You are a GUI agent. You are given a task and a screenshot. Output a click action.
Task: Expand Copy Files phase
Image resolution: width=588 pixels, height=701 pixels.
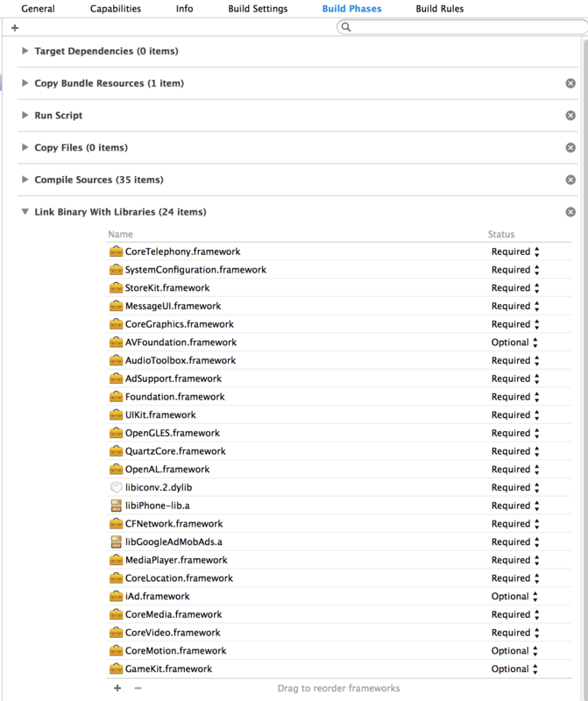click(x=25, y=147)
